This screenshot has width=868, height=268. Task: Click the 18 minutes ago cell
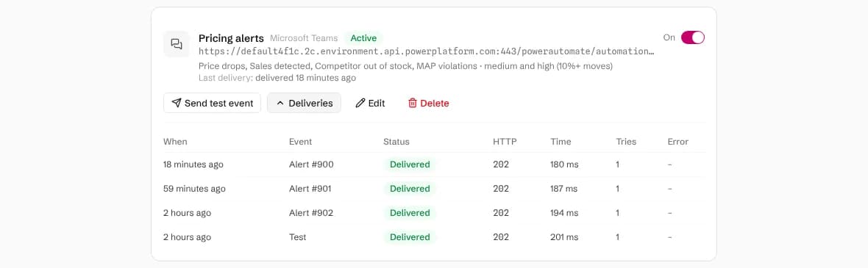(x=193, y=164)
